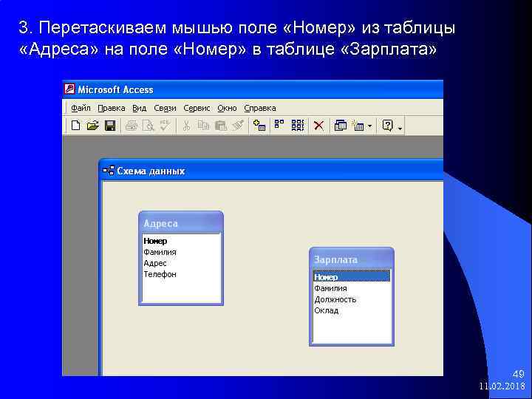Click the Spelling check icon
Image resolution: width=532 pixels, height=399 pixels.
(166, 125)
